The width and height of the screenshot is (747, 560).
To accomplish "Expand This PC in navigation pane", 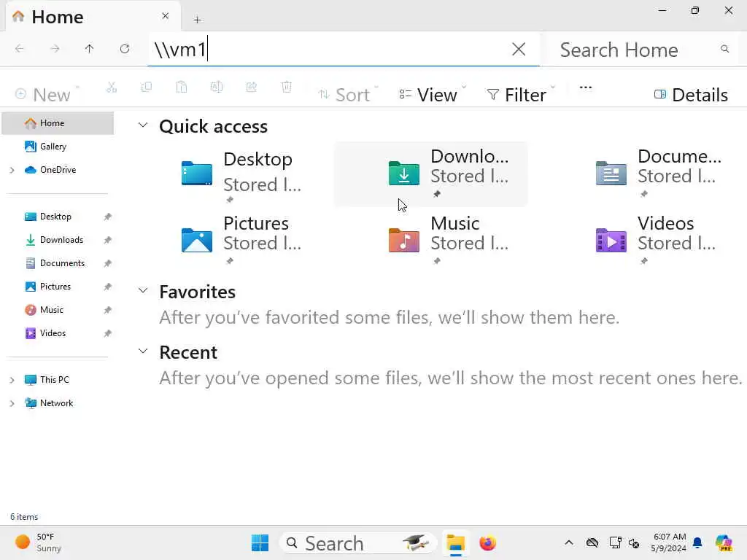I will [12, 380].
